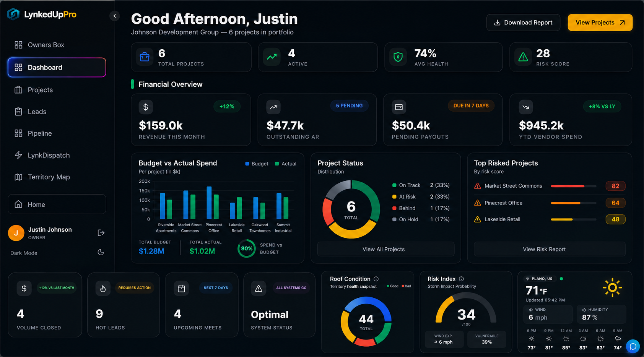Viewport: 644px width, 357px height.
Task: Click the warning icon beside Pinecrest Office
Action: (477, 203)
